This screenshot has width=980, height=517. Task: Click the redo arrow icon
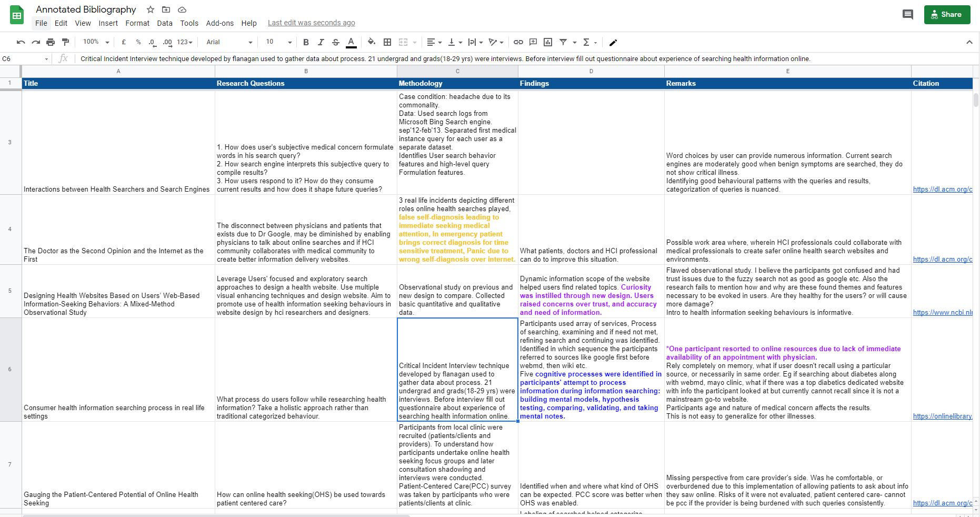coord(36,42)
